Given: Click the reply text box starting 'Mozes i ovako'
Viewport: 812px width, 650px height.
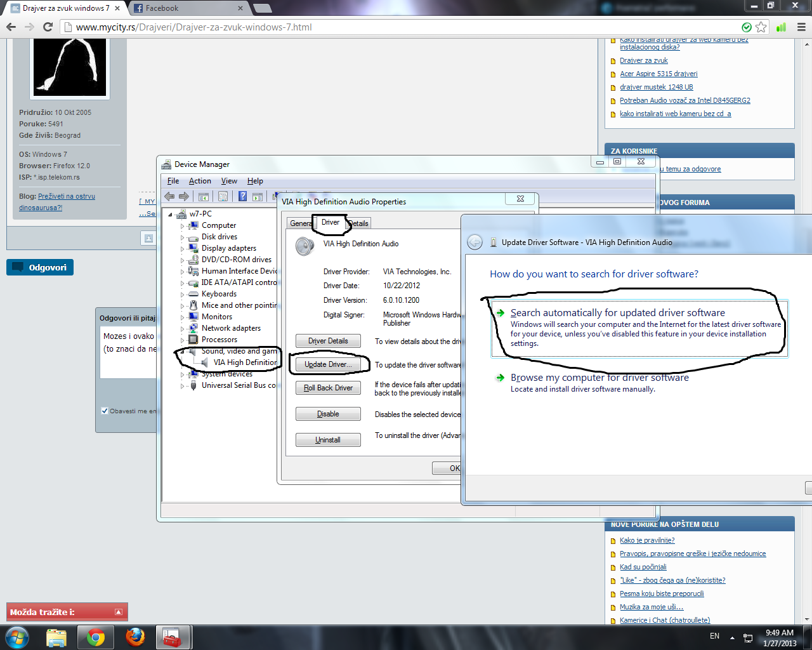Looking at the screenshot, I should tap(129, 353).
